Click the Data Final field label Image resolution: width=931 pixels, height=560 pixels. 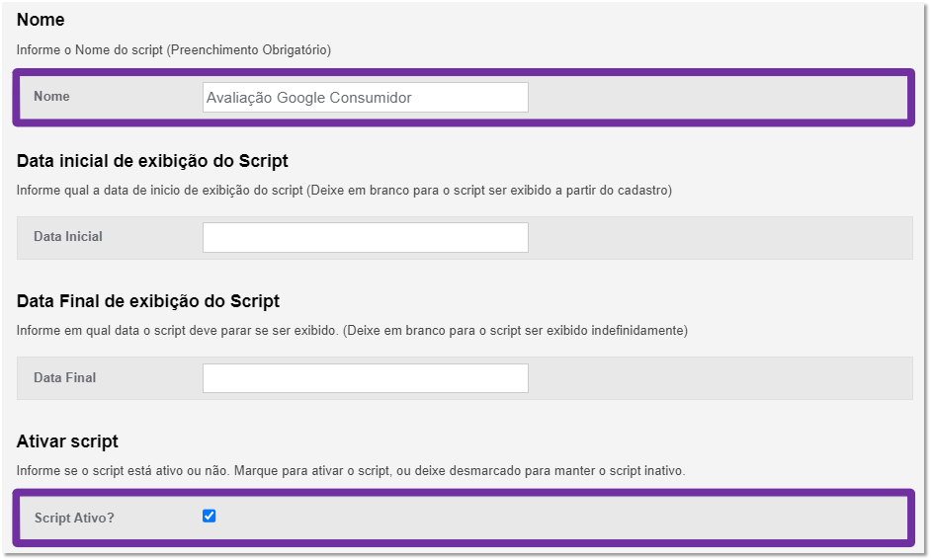pos(64,377)
